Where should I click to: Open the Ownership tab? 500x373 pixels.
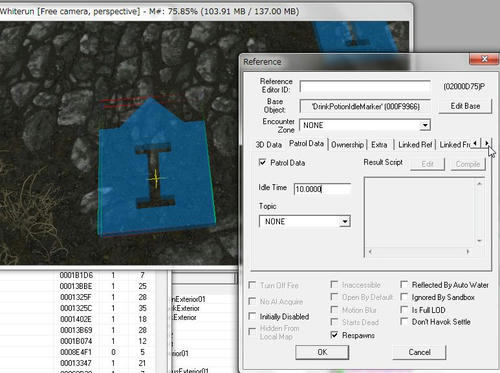tap(347, 145)
